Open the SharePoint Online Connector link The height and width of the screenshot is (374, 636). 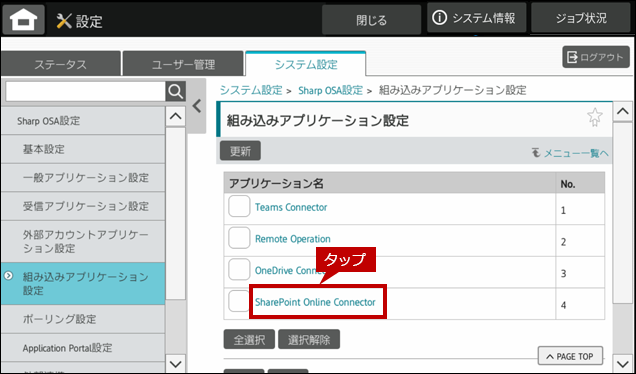click(315, 302)
